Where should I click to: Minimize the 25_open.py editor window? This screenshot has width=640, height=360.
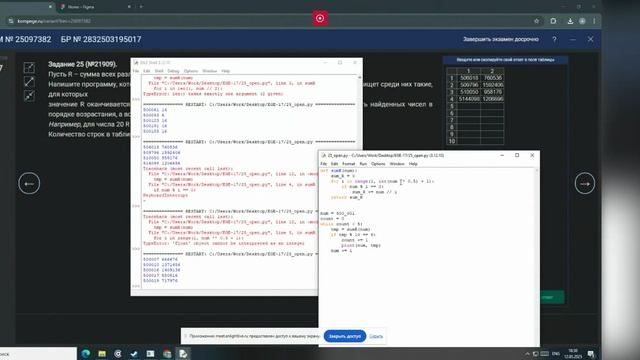click(x=502, y=155)
